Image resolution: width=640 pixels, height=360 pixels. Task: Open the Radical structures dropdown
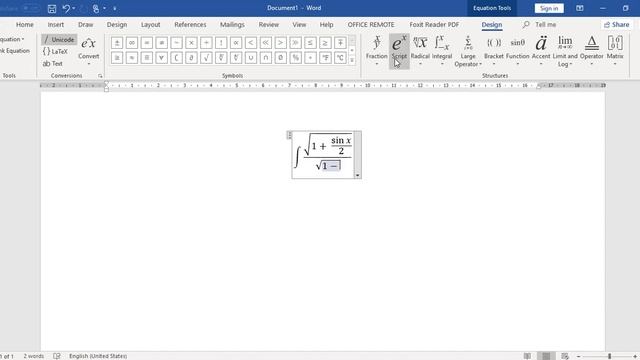coord(420,51)
